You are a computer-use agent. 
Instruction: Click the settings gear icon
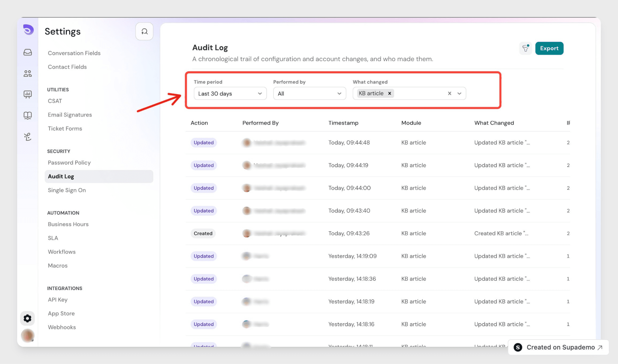(x=27, y=318)
